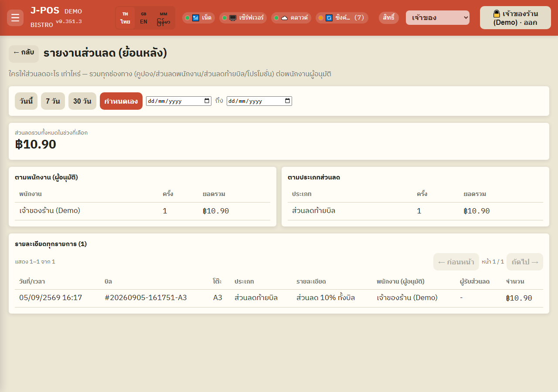Switch language to Thai (ไทย)
The height and width of the screenshot is (392, 558).
[126, 18]
